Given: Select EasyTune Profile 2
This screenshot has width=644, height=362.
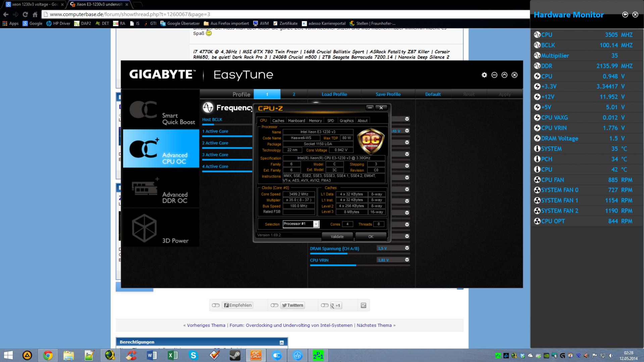Looking at the screenshot, I should pos(294,94).
